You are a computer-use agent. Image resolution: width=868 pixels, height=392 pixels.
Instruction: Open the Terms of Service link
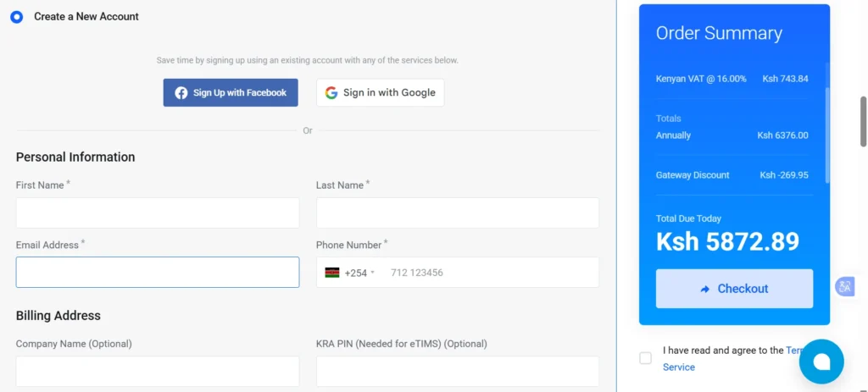click(x=679, y=367)
